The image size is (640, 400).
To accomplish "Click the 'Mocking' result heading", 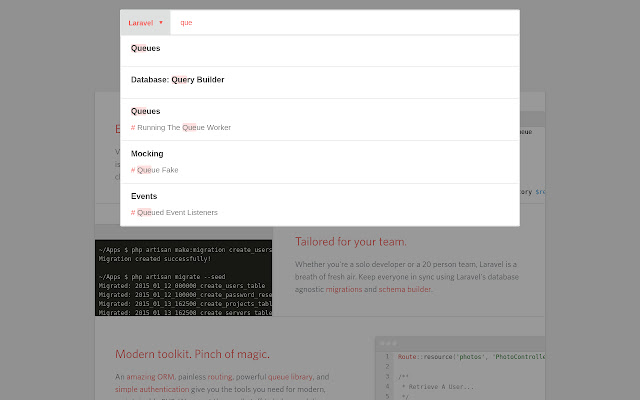I will click(x=147, y=153).
